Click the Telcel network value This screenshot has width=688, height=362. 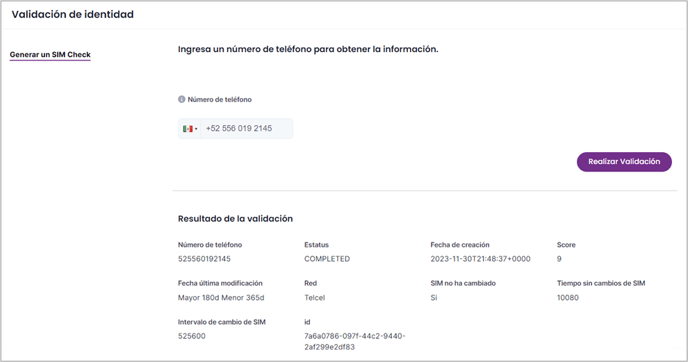[315, 297]
